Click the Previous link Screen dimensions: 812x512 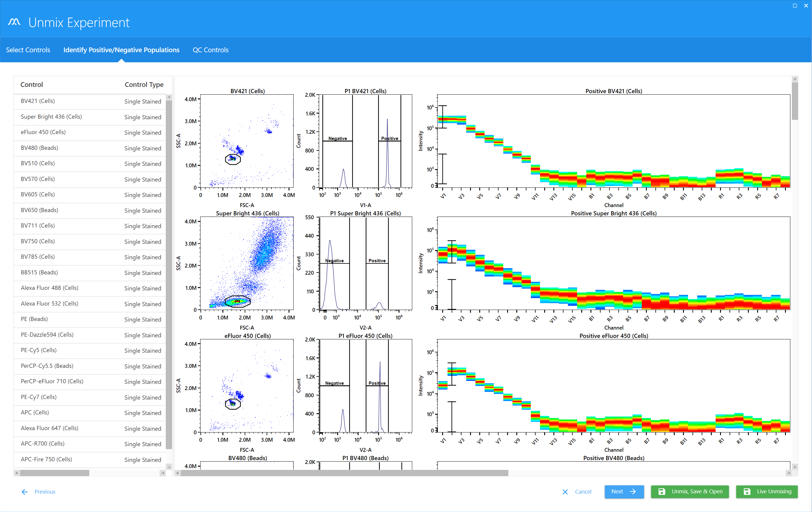click(x=45, y=492)
